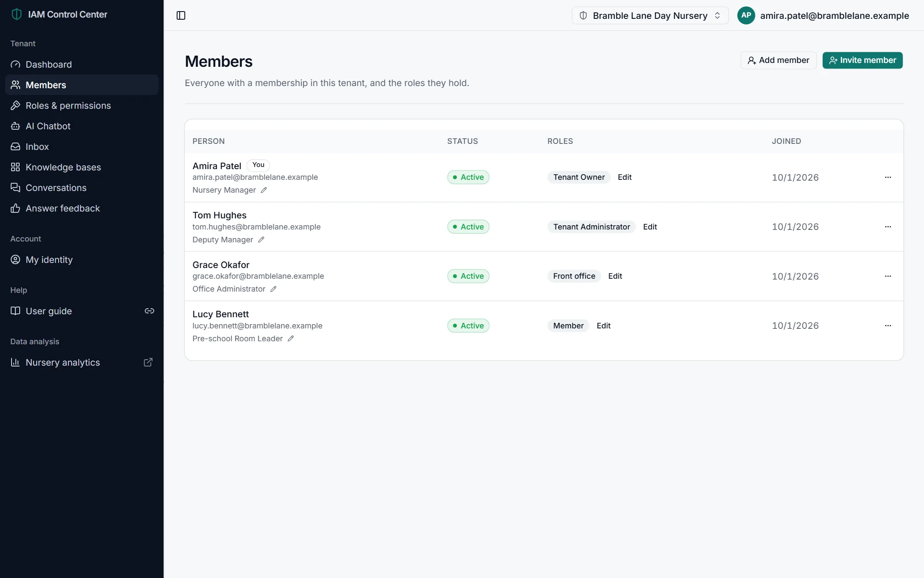
Task: Click the You badge beside Amira Patel
Action: tap(258, 165)
